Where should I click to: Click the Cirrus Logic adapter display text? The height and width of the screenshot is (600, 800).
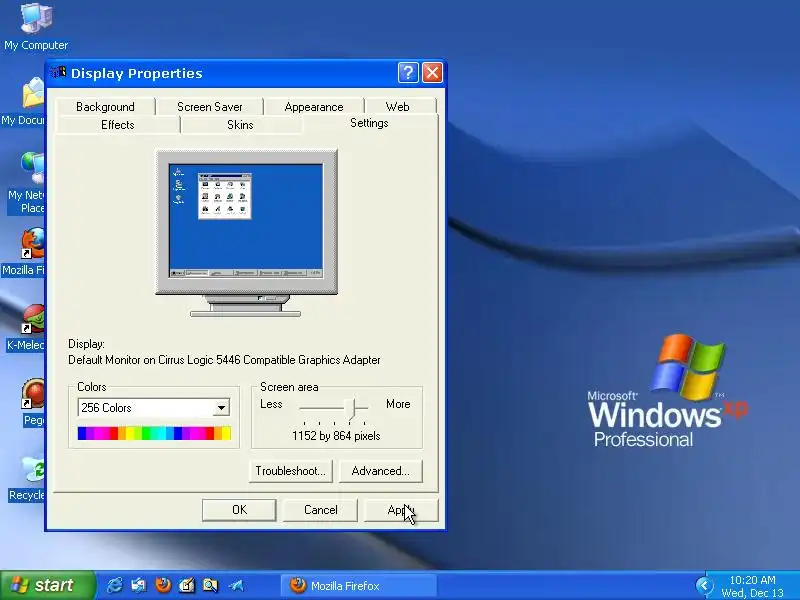pos(224,360)
